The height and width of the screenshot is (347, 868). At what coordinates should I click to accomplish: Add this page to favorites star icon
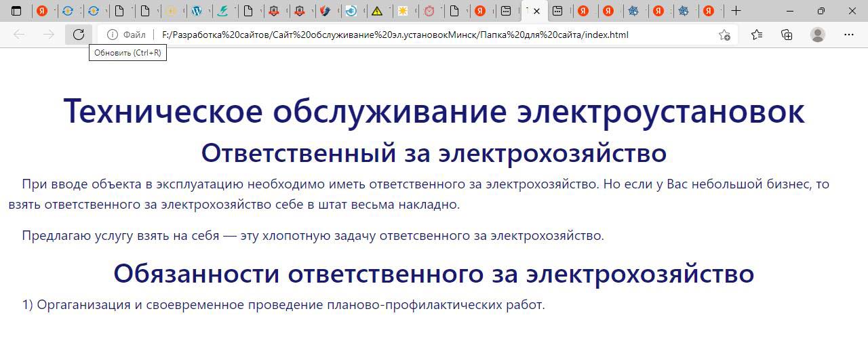(724, 35)
